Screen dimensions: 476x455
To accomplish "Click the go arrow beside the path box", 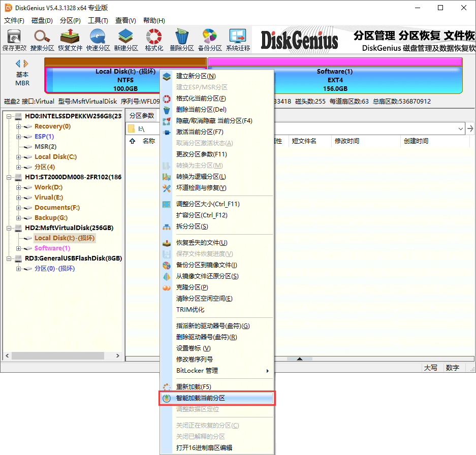I will (x=470, y=128).
